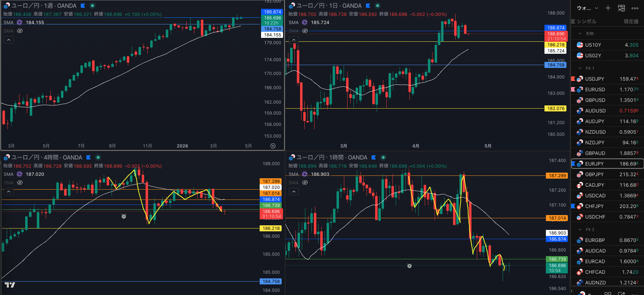Select NZDJPY in the watchlist

607,143
